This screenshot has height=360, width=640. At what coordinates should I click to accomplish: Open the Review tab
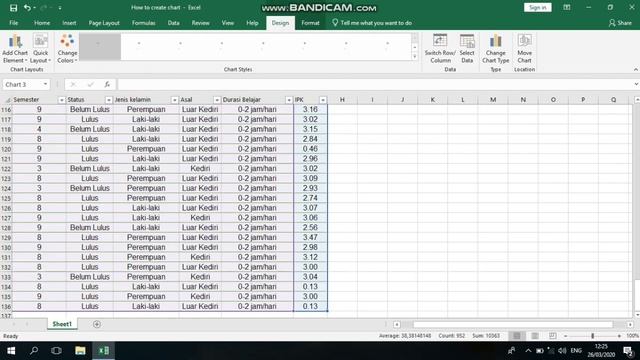(x=200, y=23)
